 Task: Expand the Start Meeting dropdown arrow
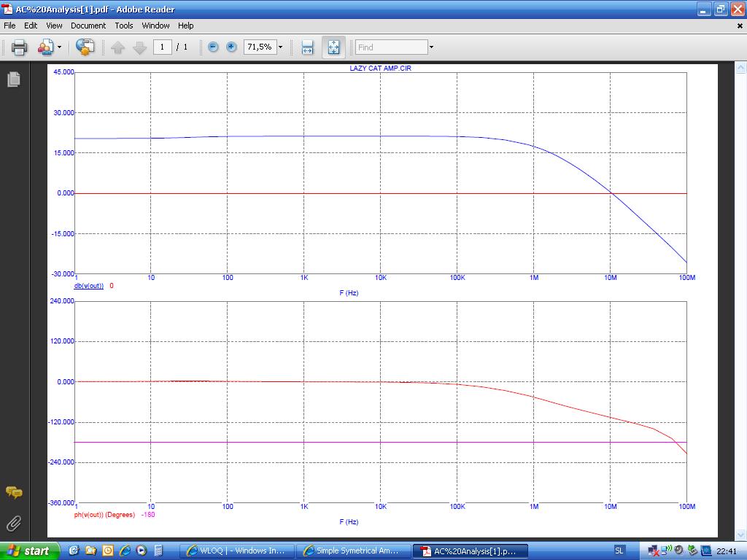(59, 47)
